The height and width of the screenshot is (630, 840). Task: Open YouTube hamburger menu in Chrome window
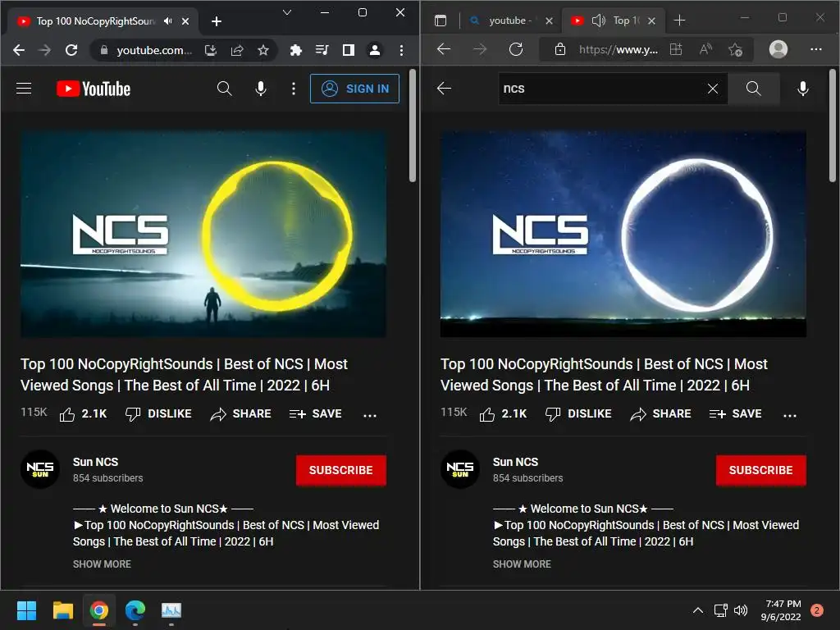pyautogui.click(x=24, y=89)
